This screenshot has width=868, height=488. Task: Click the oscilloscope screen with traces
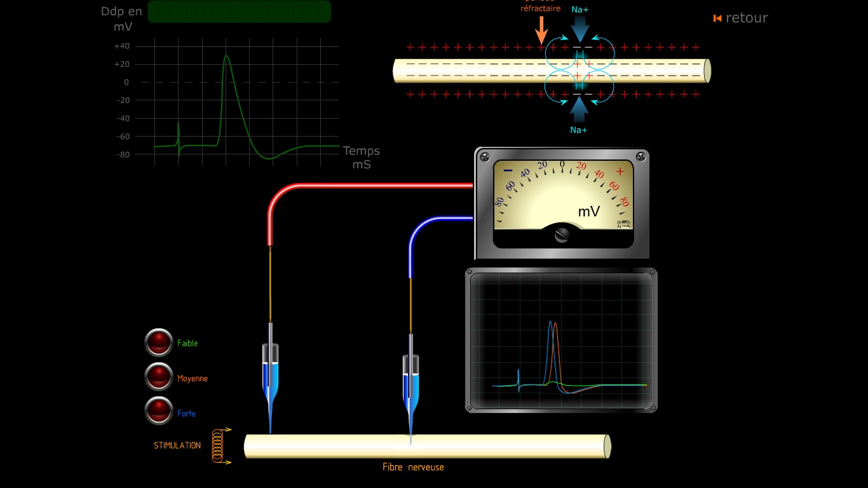[x=562, y=340]
